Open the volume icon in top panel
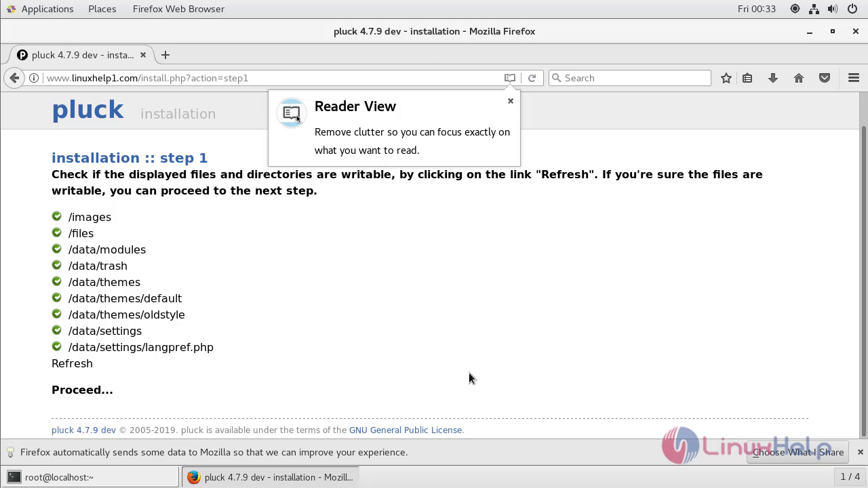 833,9
